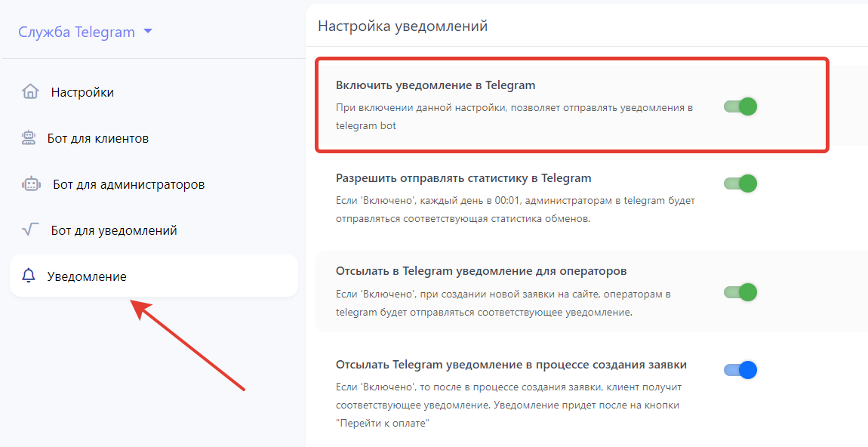This screenshot has width=868, height=447.
Task: Click the bell icon beside Уведомление
Action: pyautogui.click(x=29, y=276)
